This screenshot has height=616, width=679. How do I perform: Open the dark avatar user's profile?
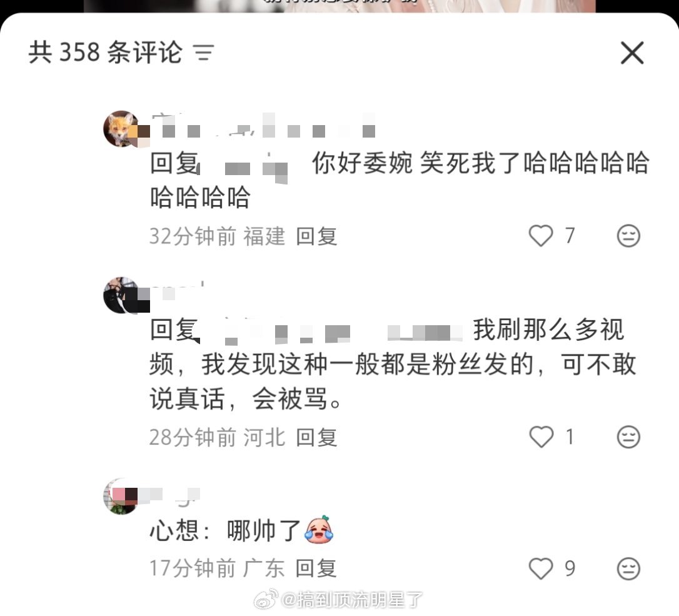122,295
